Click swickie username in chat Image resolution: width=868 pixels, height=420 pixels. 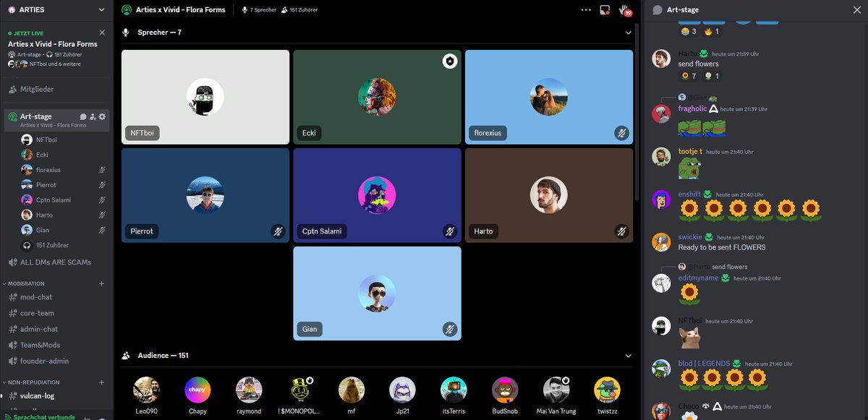[x=690, y=237]
